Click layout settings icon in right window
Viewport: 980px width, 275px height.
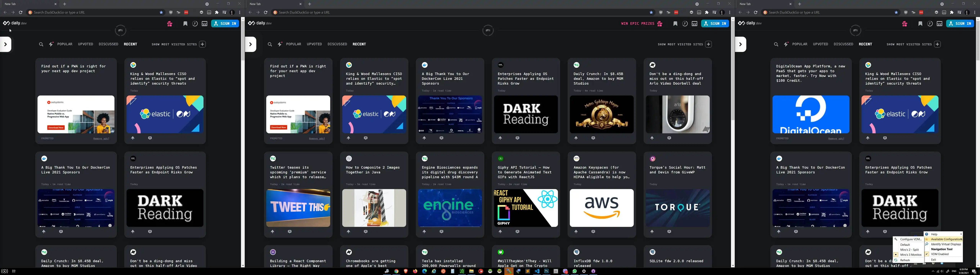pos(939,23)
